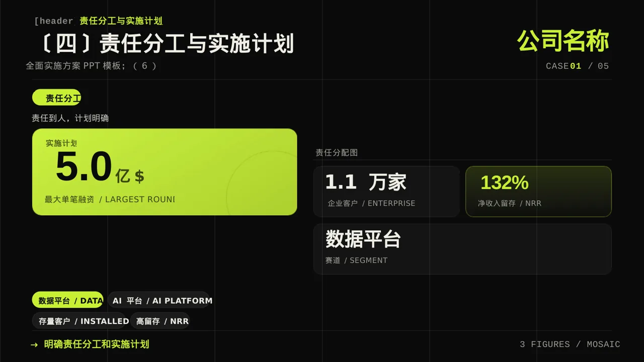Click the footer text 明确责任分工和实施计划

point(97,344)
